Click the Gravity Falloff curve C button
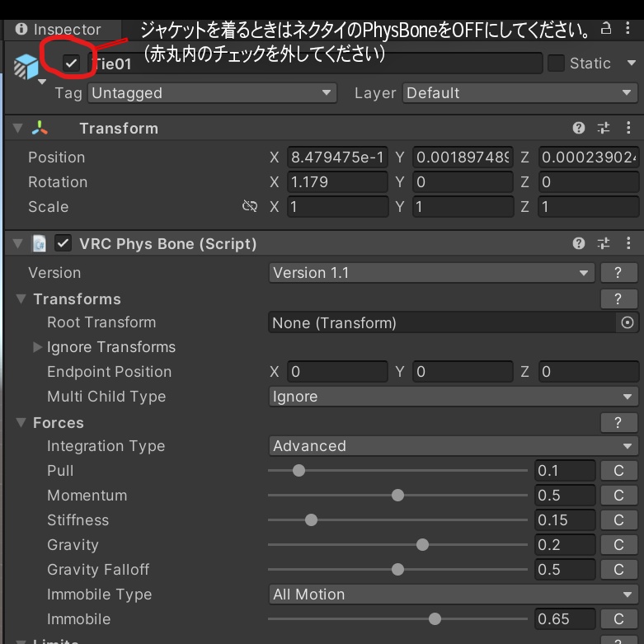 [x=618, y=569]
